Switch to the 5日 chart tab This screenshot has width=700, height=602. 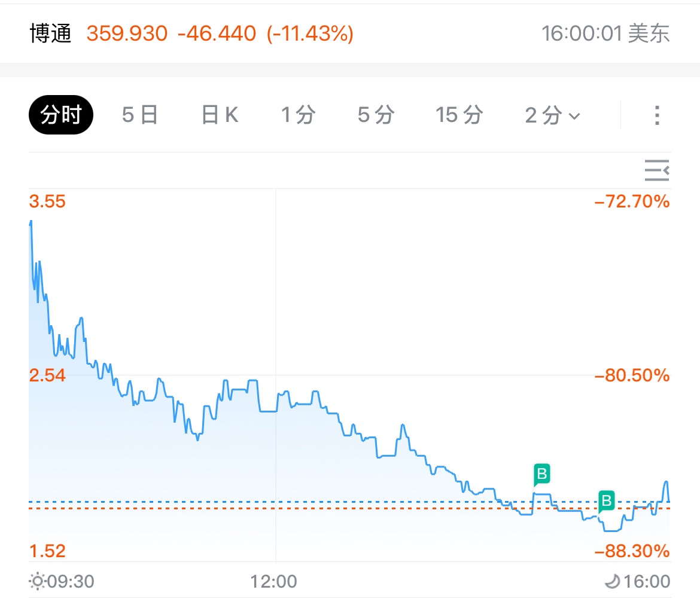[x=139, y=115]
